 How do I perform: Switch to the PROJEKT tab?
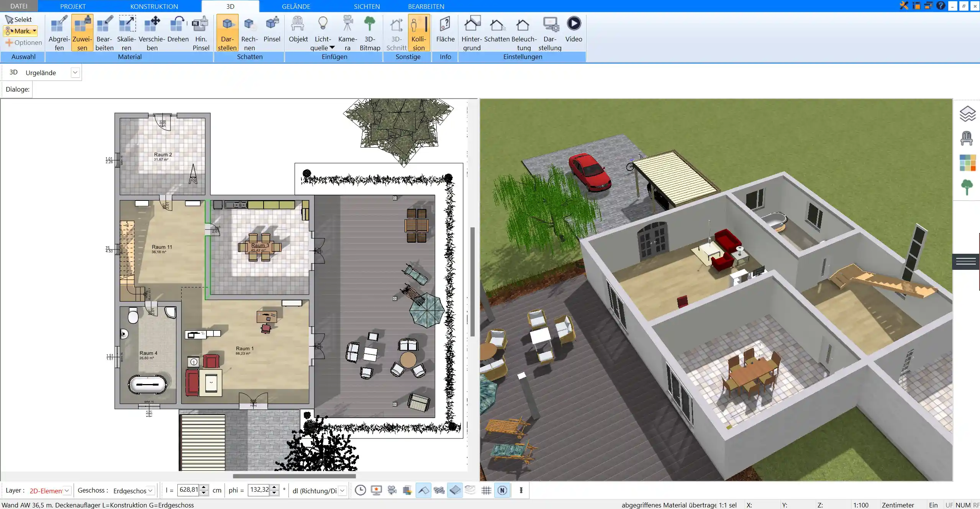73,6
